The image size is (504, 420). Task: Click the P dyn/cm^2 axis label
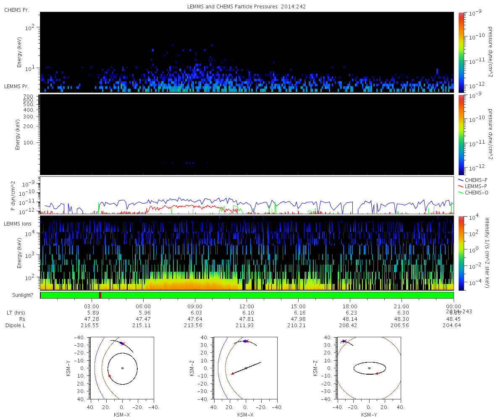(13, 196)
